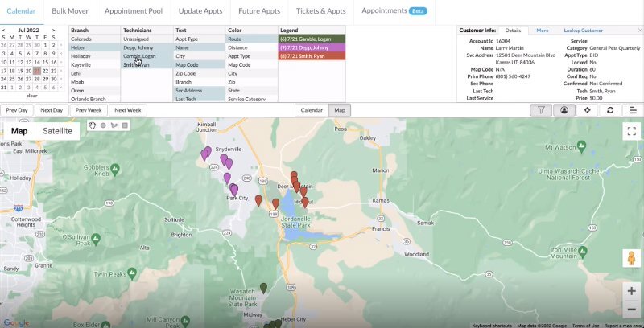Open the Update Appts tab

pyautogui.click(x=200, y=11)
